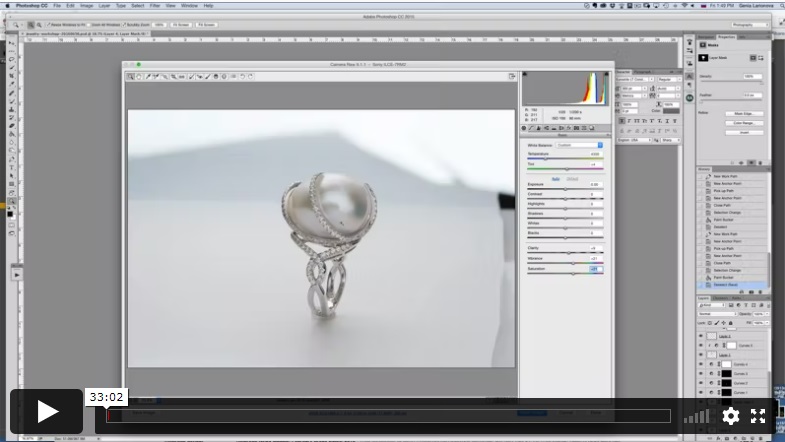The height and width of the screenshot is (442, 785).
Task: Open the Layer menu
Action: point(104,6)
